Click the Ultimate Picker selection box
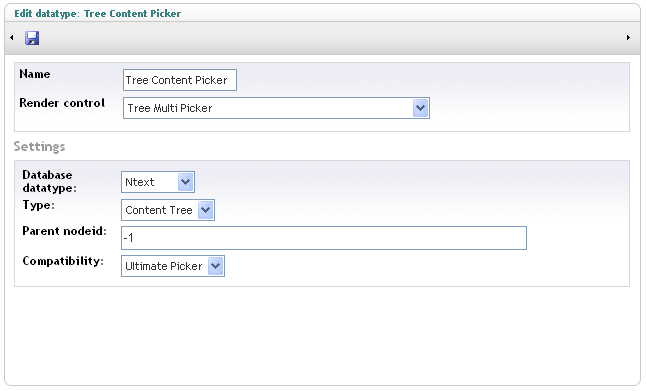 [x=173, y=266]
